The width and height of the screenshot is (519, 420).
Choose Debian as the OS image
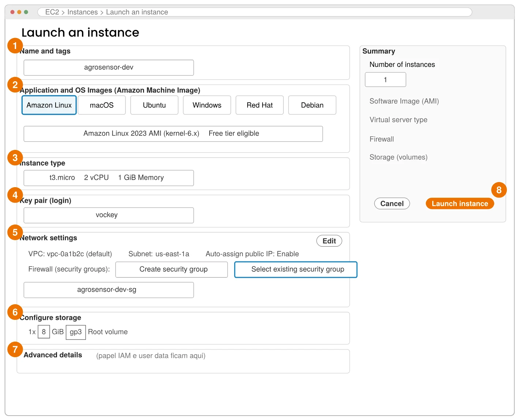click(x=312, y=105)
